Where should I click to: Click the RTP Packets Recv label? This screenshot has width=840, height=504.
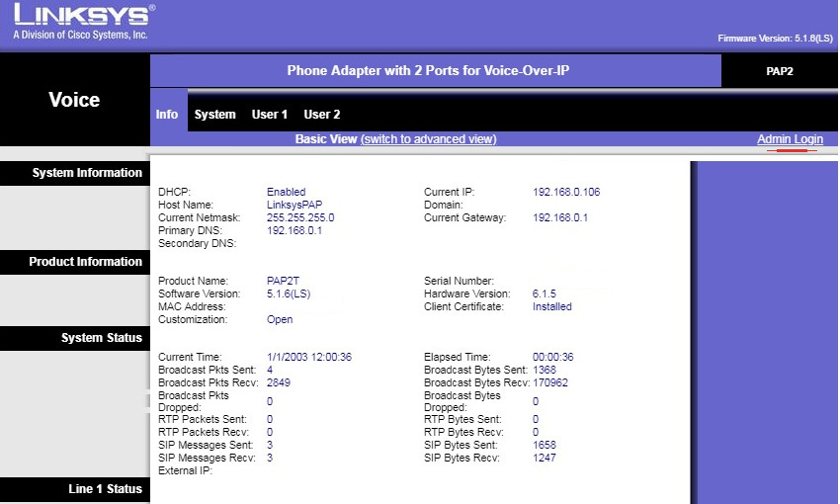point(204,432)
